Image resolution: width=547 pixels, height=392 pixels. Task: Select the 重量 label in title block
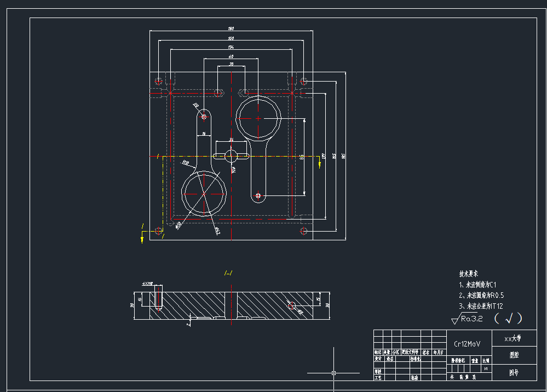click(x=475, y=361)
